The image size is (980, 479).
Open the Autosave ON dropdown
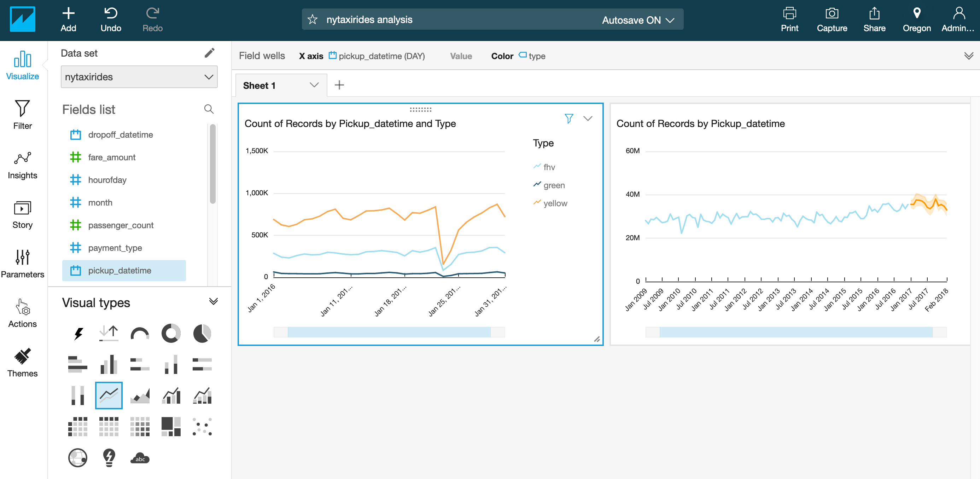point(638,20)
